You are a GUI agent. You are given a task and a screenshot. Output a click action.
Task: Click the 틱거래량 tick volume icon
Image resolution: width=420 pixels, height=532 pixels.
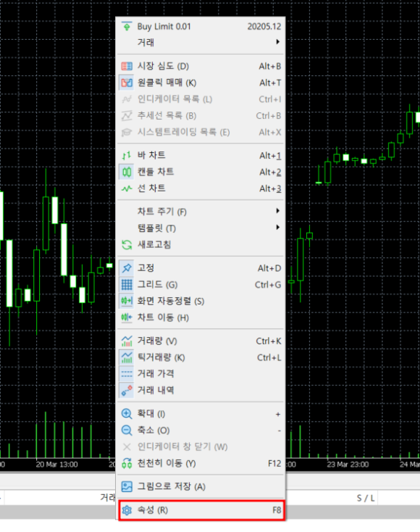click(127, 357)
